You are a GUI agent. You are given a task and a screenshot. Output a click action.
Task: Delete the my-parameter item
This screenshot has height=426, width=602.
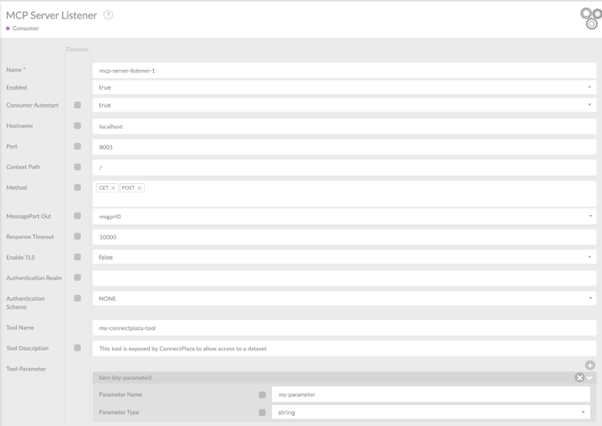(579, 378)
